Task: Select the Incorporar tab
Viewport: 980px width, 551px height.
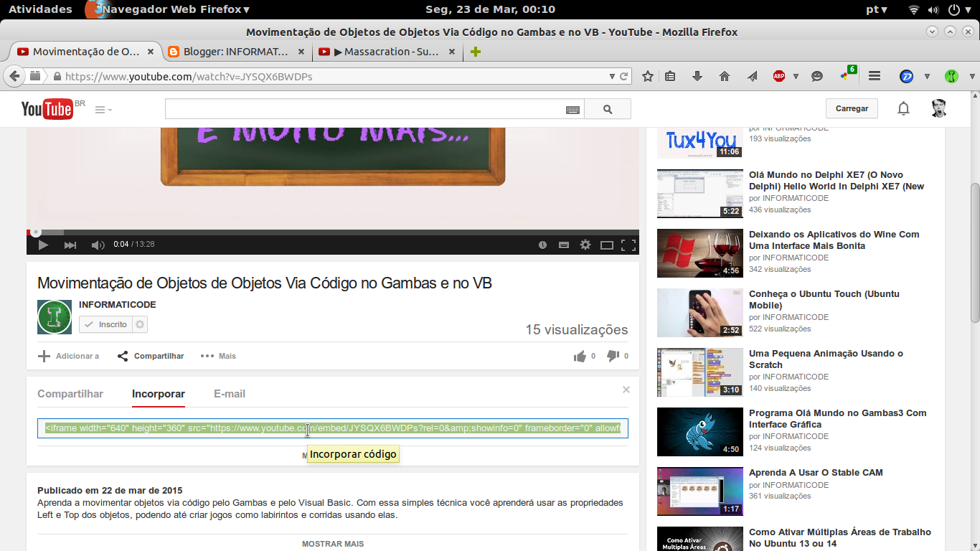Action: pyautogui.click(x=159, y=394)
